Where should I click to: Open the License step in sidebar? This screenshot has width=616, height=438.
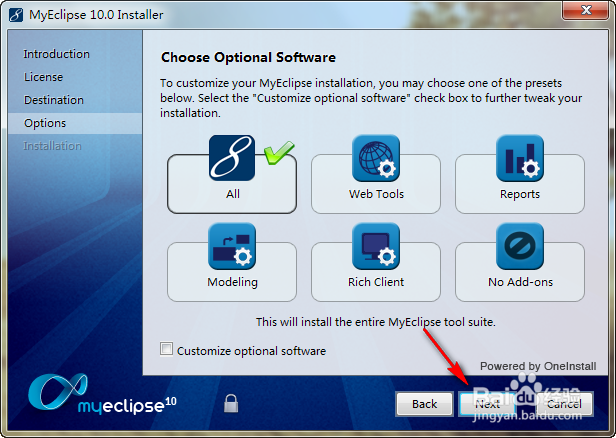pyautogui.click(x=43, y=77)
